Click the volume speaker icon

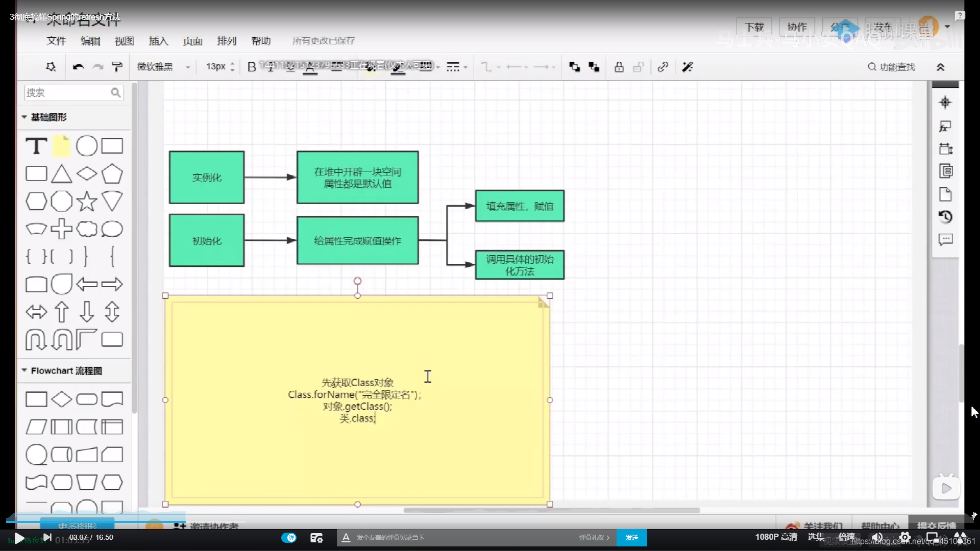(x=877, y=537)
